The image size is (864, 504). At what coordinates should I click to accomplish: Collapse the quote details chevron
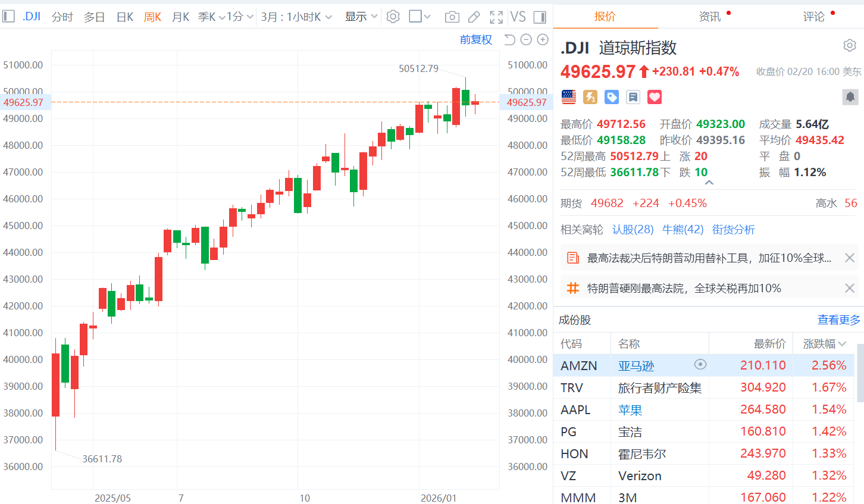[709, 183]
